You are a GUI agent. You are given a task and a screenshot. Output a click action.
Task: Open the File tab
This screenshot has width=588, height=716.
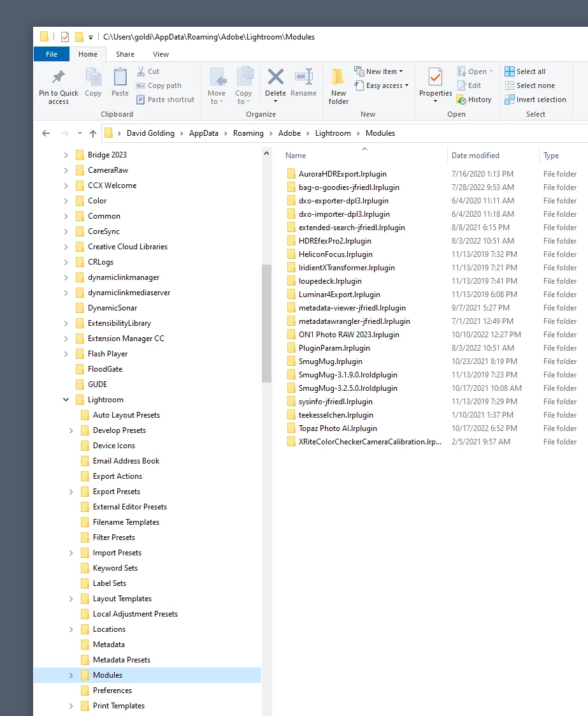(x=52, y=54)
